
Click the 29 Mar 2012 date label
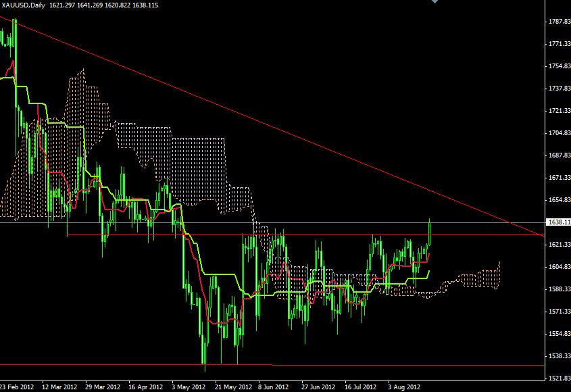[103, 387]
